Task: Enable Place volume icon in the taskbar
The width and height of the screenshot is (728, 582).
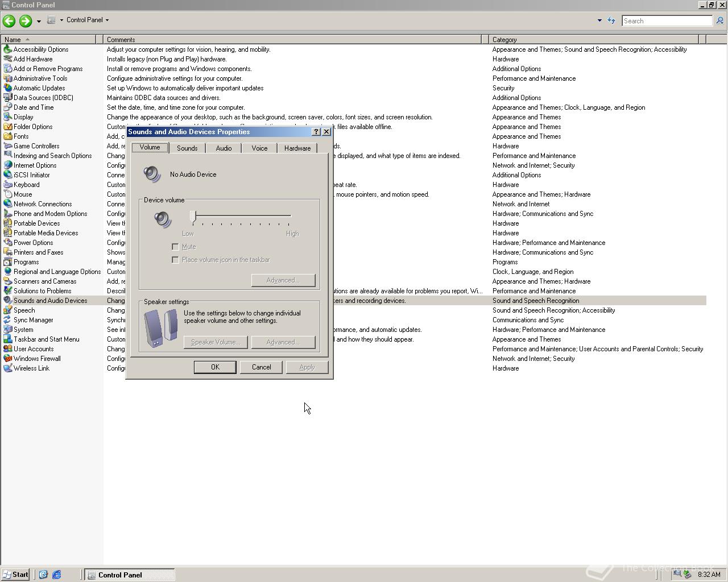Action: tap(175, 260)
